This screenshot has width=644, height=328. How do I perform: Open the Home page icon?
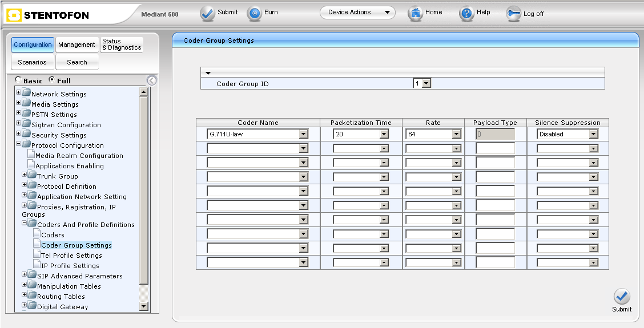pyautogui.click(x=415, y=13)
